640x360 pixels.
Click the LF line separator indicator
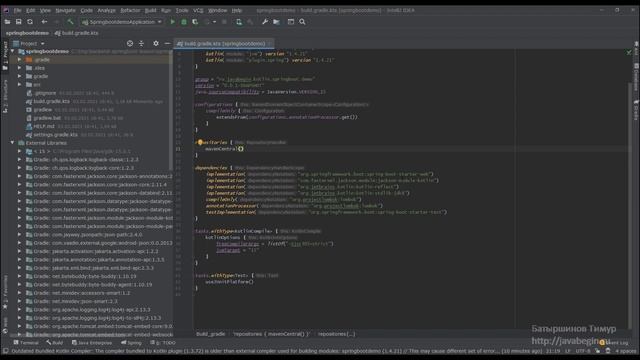(x=567, y=351)
